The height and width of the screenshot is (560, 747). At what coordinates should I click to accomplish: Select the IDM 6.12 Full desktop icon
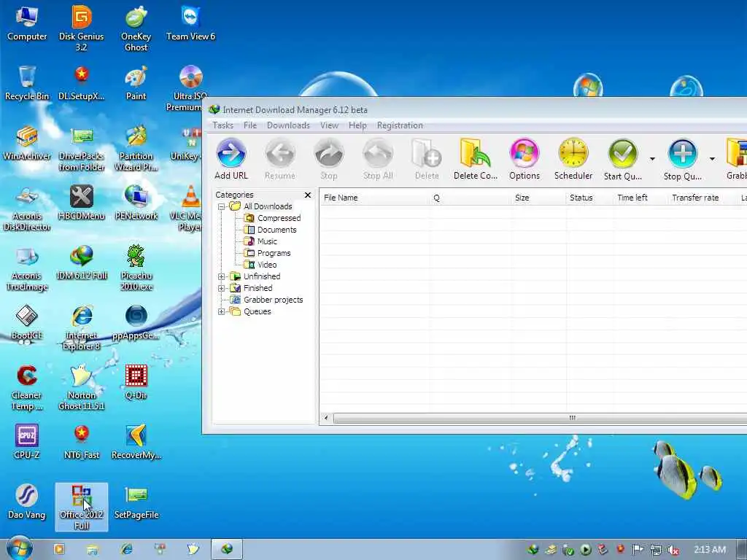82,262
